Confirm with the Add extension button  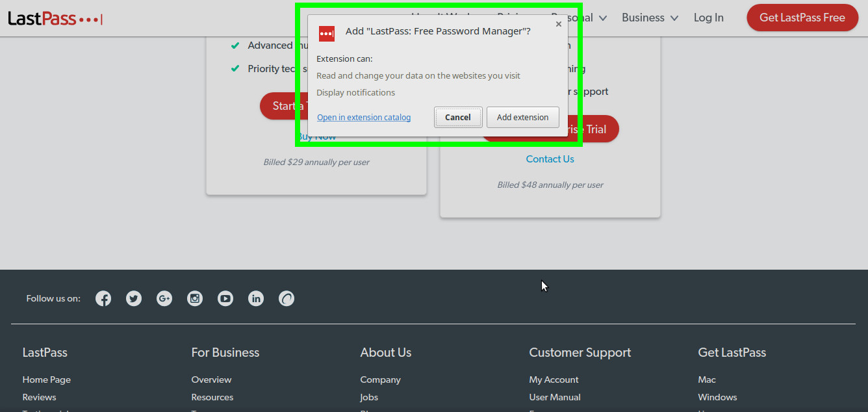523,117
